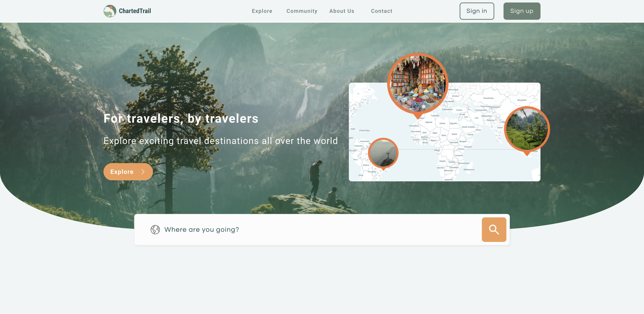
Task: Open the About Us navigation link
Action: coord(342,11)
